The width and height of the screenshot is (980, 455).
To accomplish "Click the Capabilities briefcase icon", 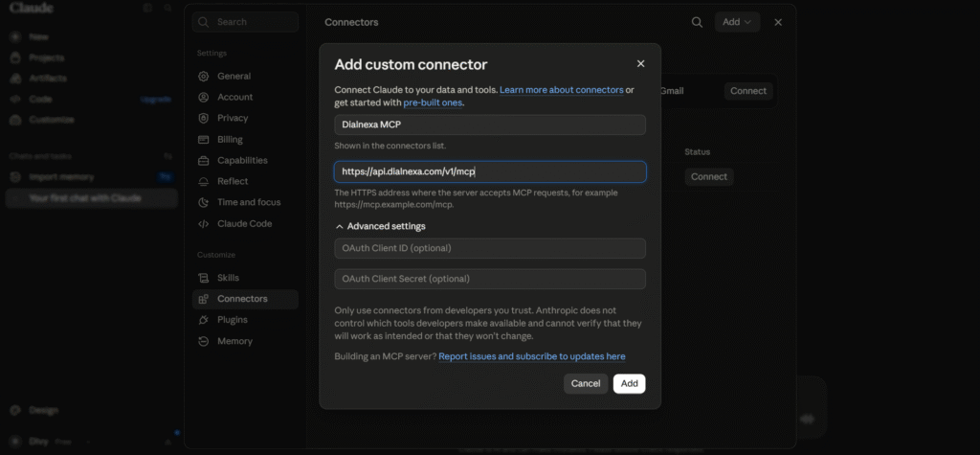I will point(203,160).
